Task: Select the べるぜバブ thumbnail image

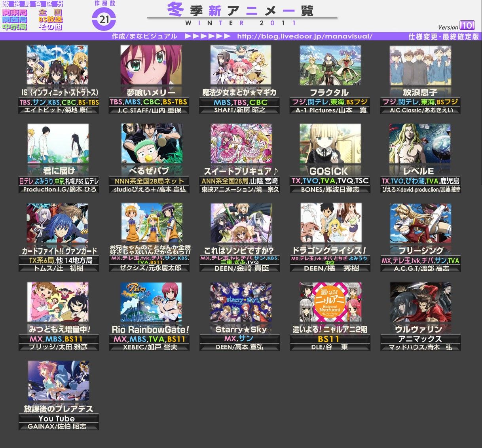Action: [152, 144]
